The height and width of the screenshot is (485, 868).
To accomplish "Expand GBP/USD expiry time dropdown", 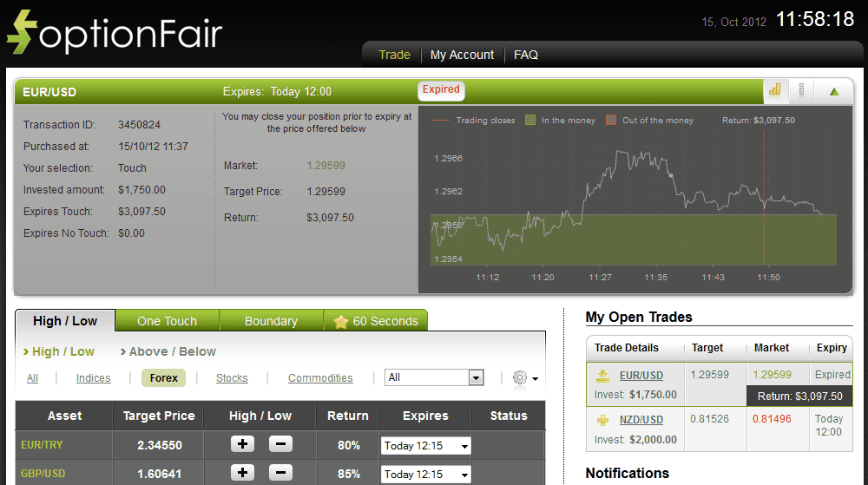I will (425, 474).
